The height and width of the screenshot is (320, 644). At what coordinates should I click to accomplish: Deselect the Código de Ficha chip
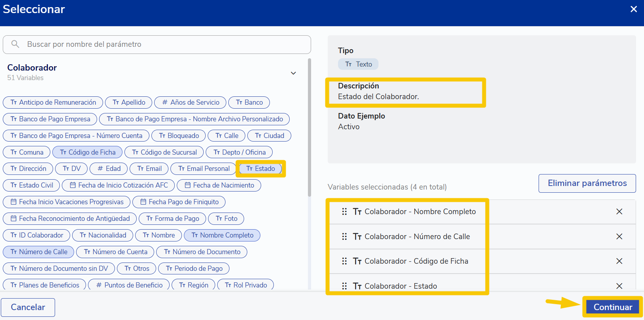[x=88, y=152]
